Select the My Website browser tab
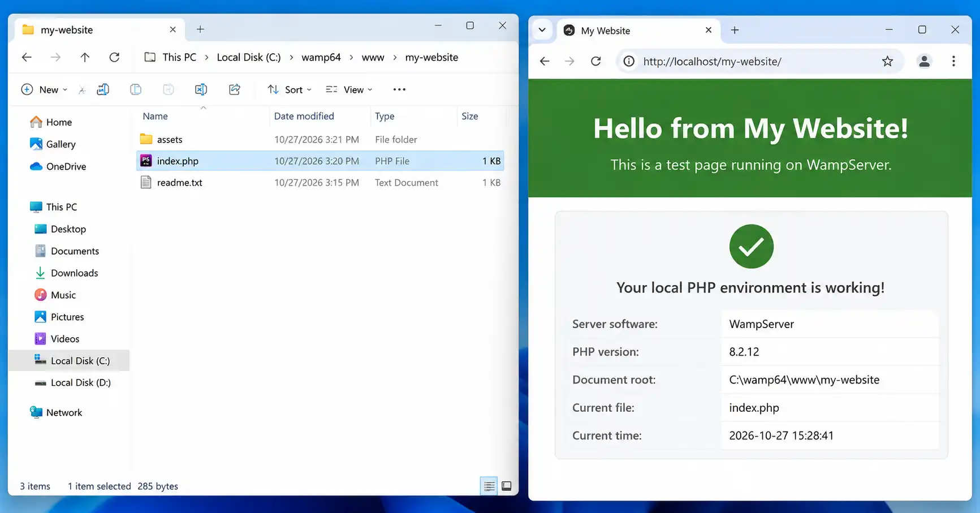 click(x=639, y=30)
